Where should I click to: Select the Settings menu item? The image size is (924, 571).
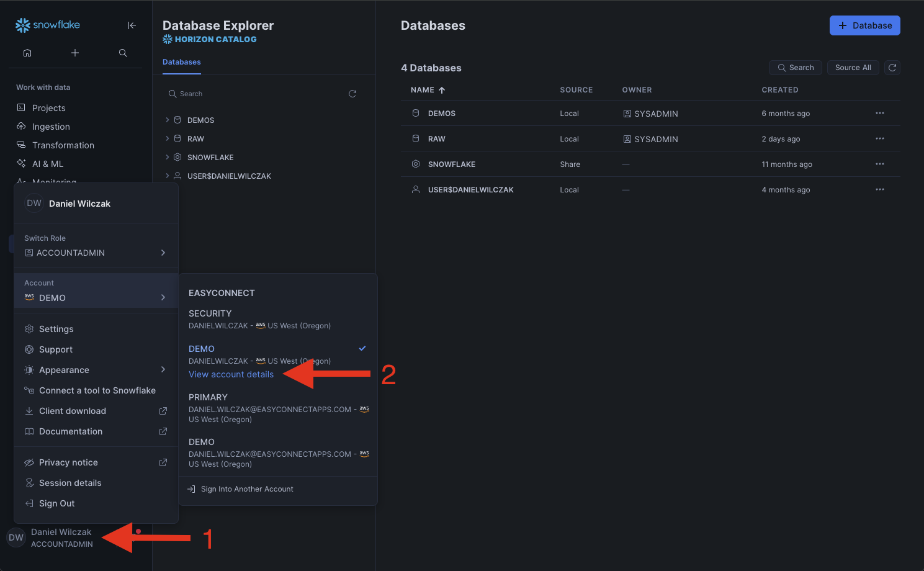pos(56,329)
